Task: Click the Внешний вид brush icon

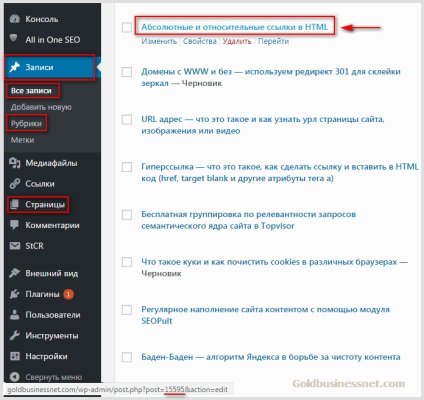Action: point(15,273)
